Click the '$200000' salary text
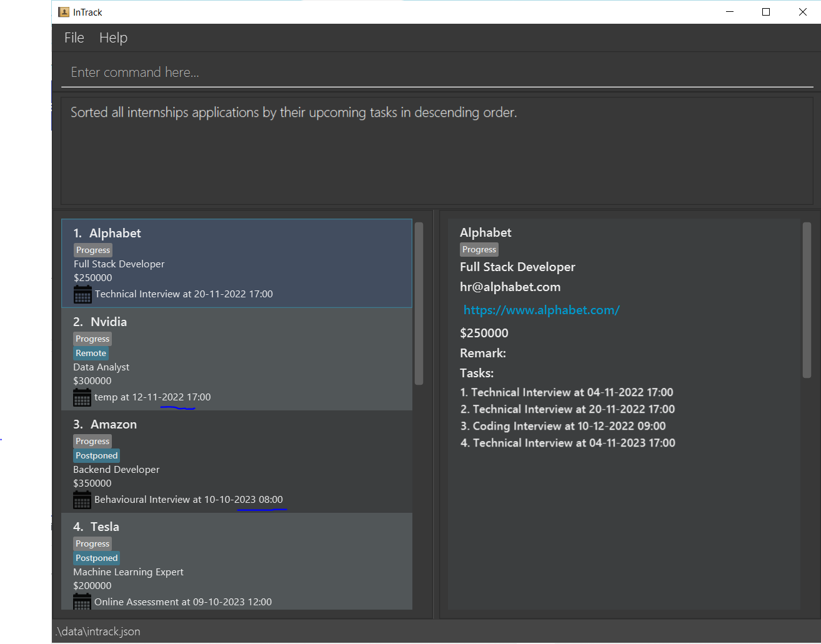The width and height of the screenshot is (821, 644). tap(92, 586)
